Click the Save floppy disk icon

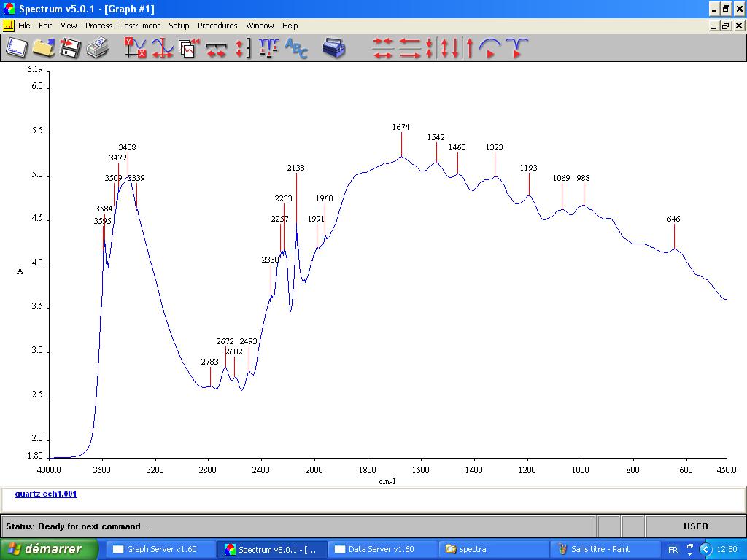(x=70, y=48)
